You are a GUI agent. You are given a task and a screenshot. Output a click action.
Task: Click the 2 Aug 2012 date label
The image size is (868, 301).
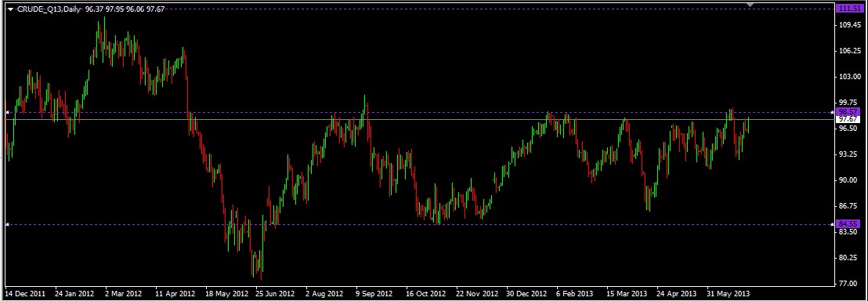[324, 293]
